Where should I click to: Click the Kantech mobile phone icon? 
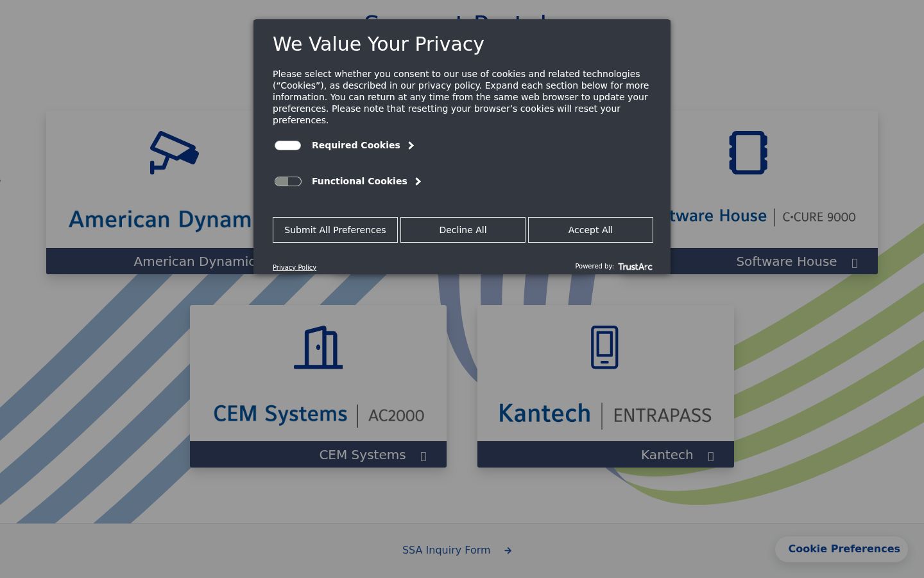[x=604, y=347]
